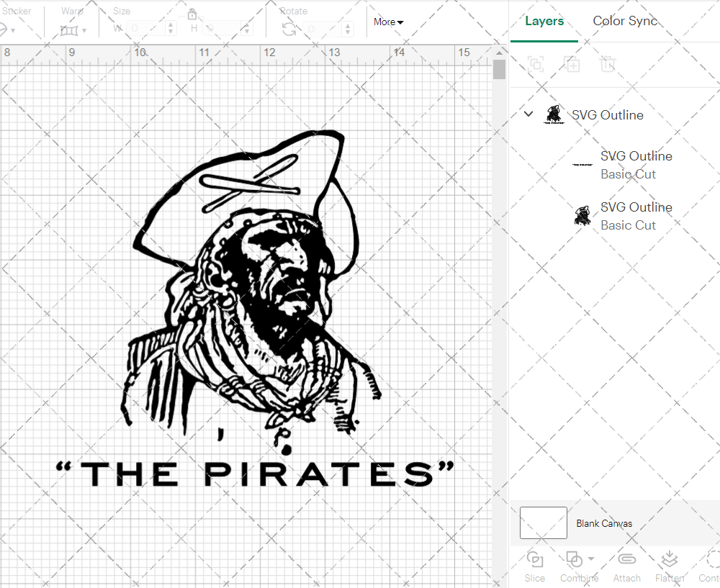
Task: Click the Flatten tool icon
Action: point(670,559)
